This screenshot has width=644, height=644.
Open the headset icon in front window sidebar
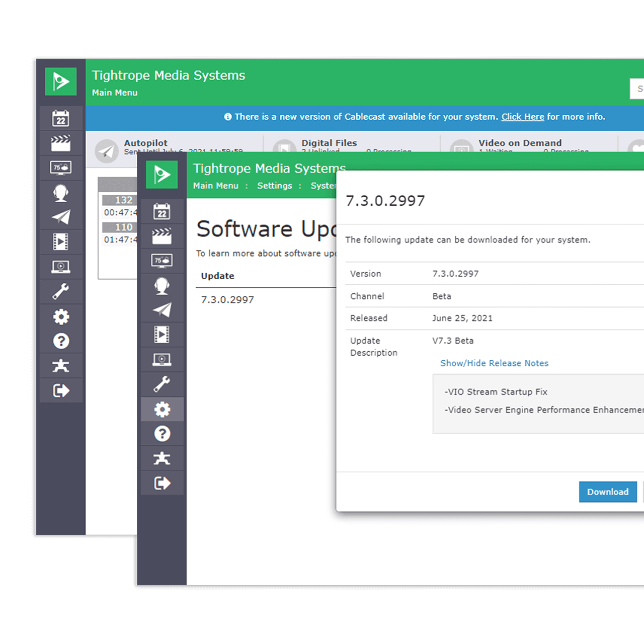[162, 286]
